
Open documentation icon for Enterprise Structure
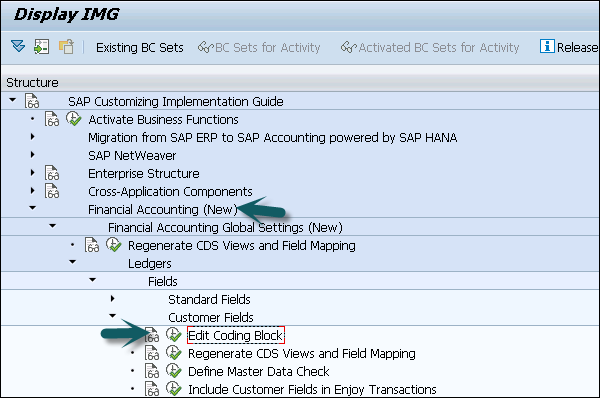tap(52, 173)
